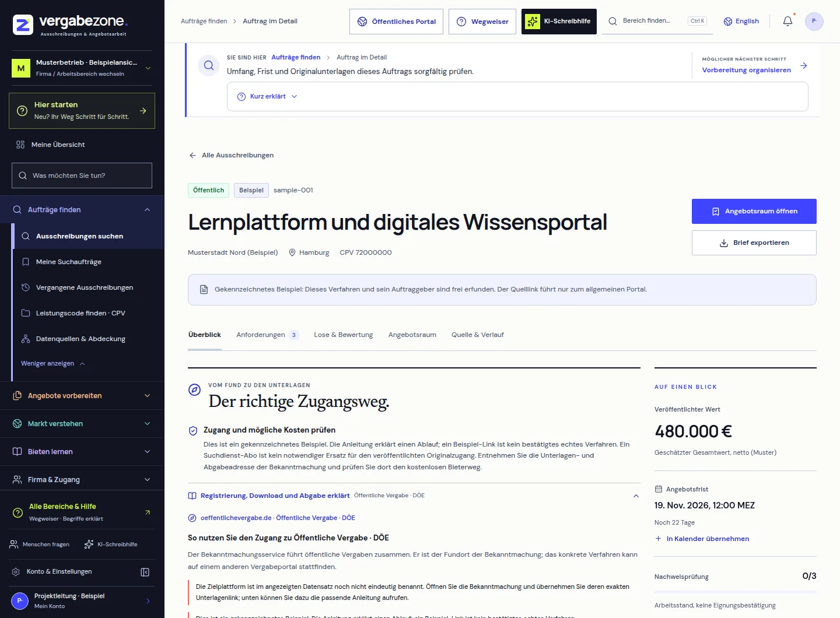This screenshot has height=618, width=840.
Task: Click the sidebar collapse panel icon
Action: click(145, 572)
